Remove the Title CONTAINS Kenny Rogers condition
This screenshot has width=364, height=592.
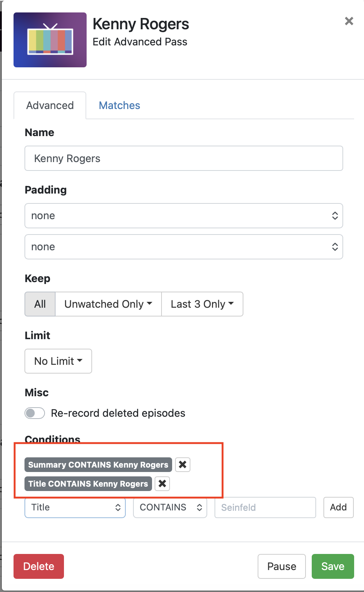point(162,484)
